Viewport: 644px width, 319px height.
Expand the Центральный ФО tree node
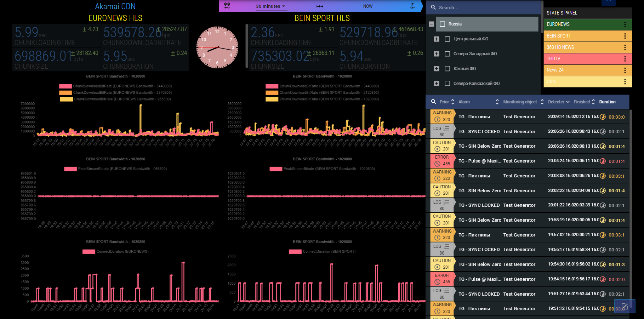click(x=436, y=39)
